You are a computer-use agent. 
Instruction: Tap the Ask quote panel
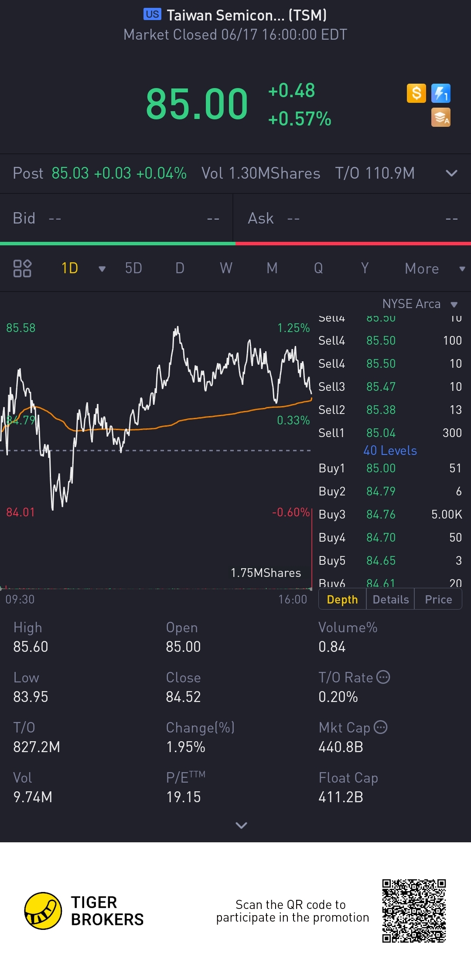point(352,218)
